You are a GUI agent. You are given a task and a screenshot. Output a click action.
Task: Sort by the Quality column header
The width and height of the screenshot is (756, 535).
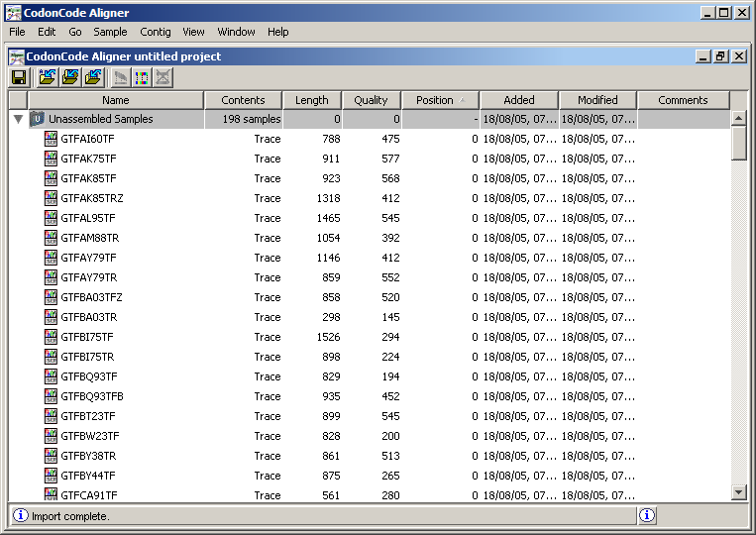(x=371, y=100)
